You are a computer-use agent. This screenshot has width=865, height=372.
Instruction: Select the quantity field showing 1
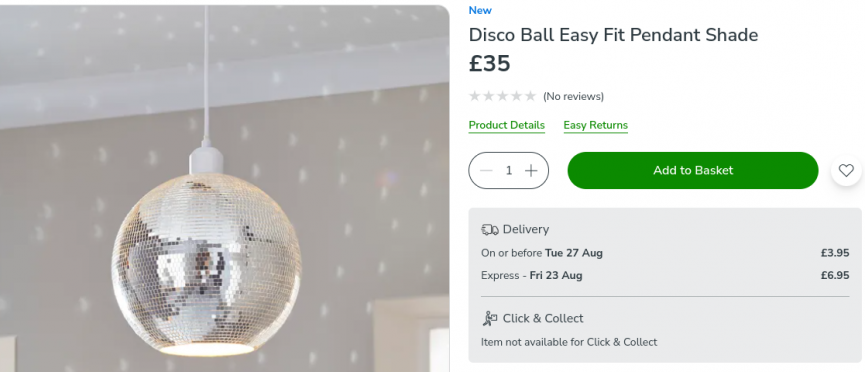click(509, 171)
